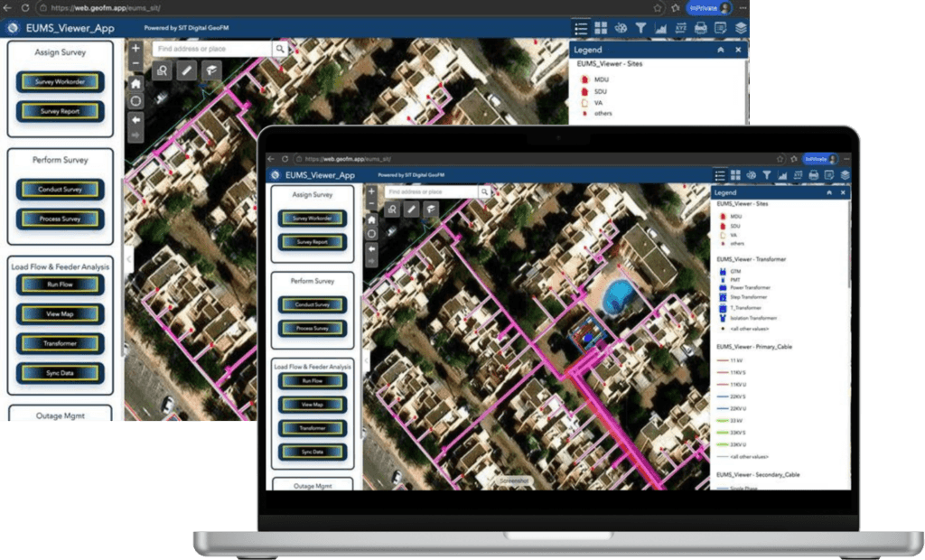This screenshot has height=560, width=925.
Task: Close the Legend panel in the laptop window
Action: click(843, 192)
